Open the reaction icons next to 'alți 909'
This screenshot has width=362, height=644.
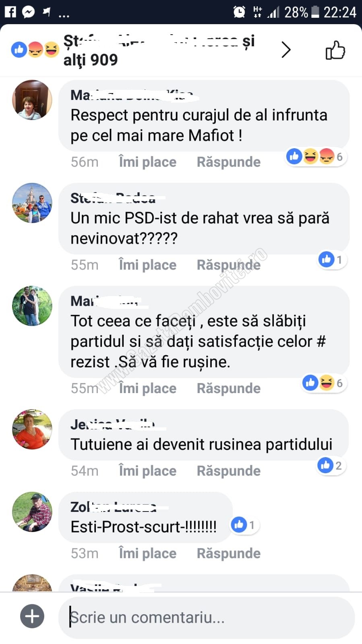[35, 50]
